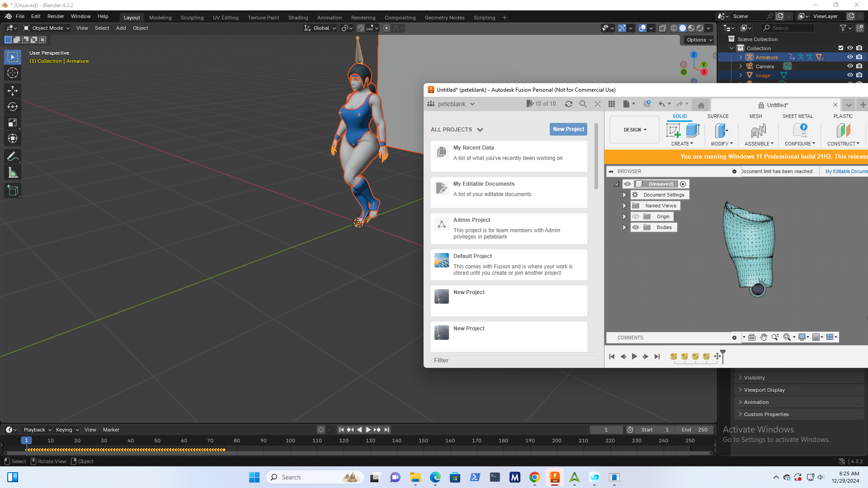The height and width of the screenshot is (488, 868).
Task: Toggle Blender viewport overlays button
Action: (x=642, y=28)
